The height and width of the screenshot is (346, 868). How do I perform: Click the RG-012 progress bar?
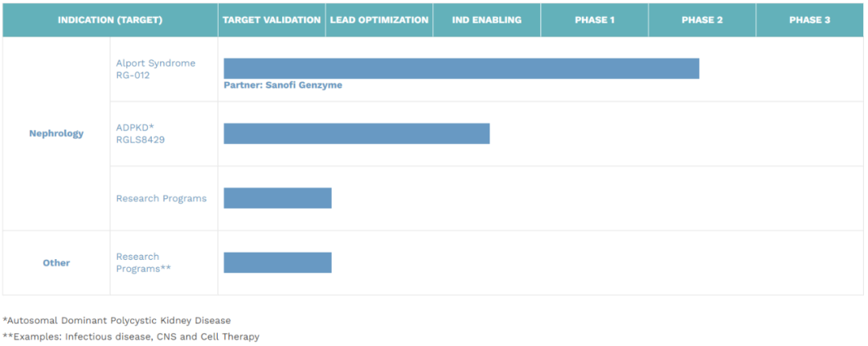tap(461, 68)
